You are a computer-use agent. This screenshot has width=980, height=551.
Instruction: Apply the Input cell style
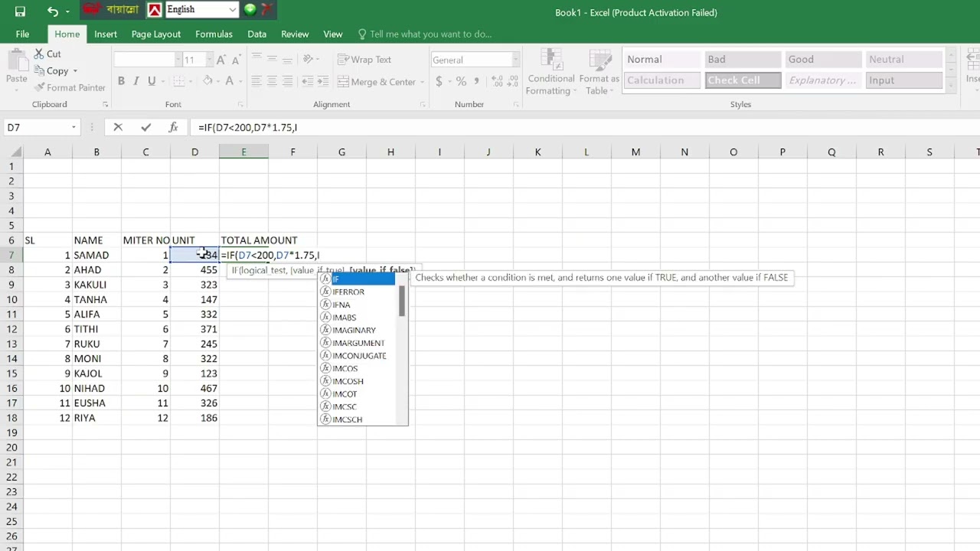tap(904, 80)
